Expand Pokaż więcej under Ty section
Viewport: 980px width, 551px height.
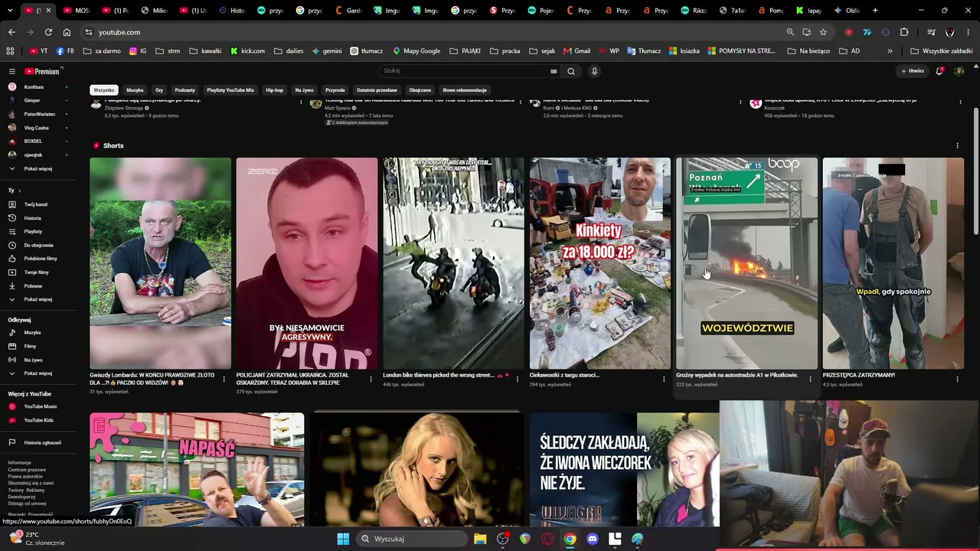pos(36,299)
